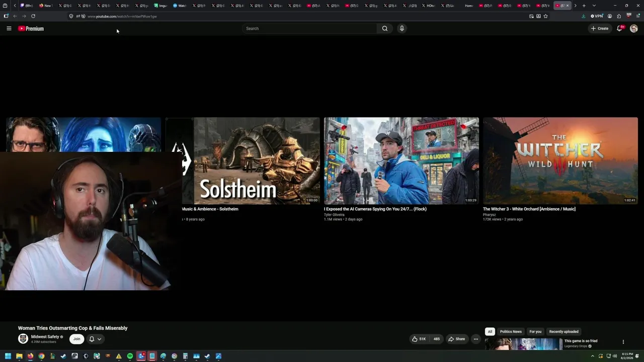Image resolution: width=644 pixels, height=362 pixels.
Task: Select the For you filter chip
Action: pyautogui.click(x=535, y=332)
